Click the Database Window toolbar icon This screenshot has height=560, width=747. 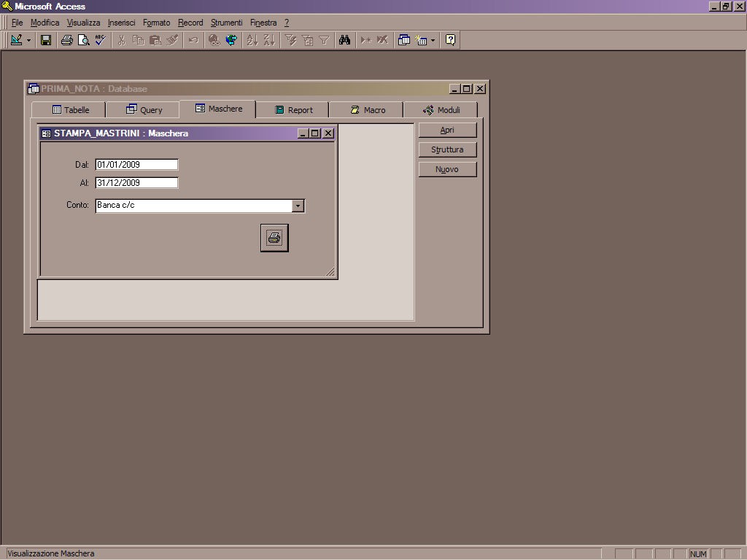coord(404,40)
